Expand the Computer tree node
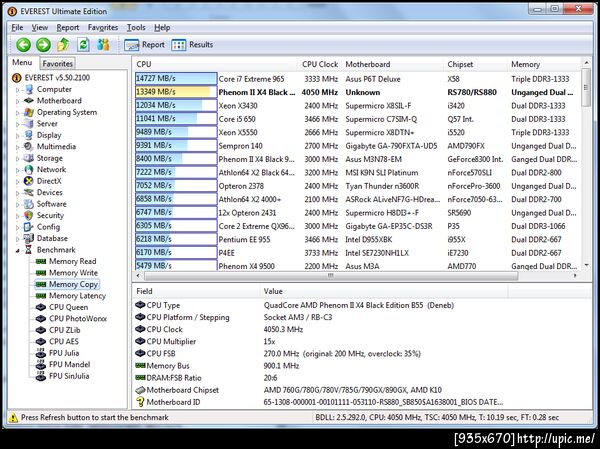600x449 pixels. coord(17,90)
